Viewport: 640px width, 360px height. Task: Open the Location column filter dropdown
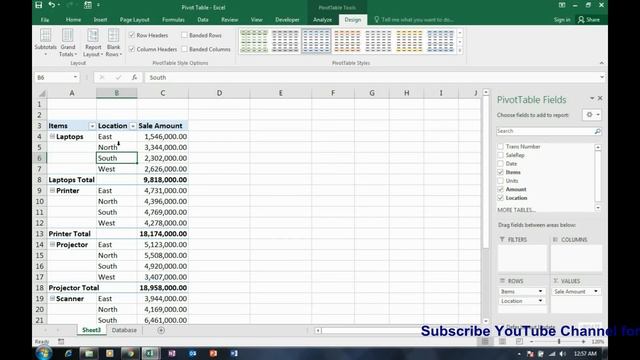click(133, 126)
